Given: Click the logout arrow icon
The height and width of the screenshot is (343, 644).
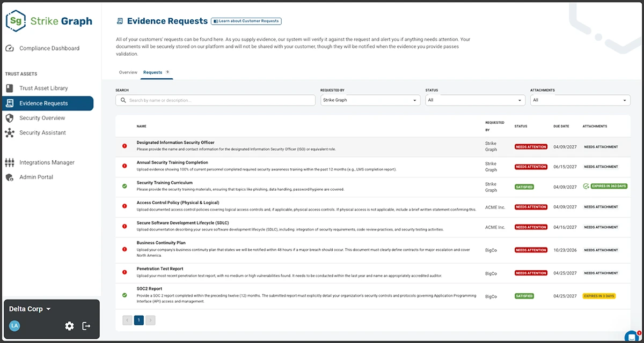Looking at the screenshot, I should (x=86, y=326).
